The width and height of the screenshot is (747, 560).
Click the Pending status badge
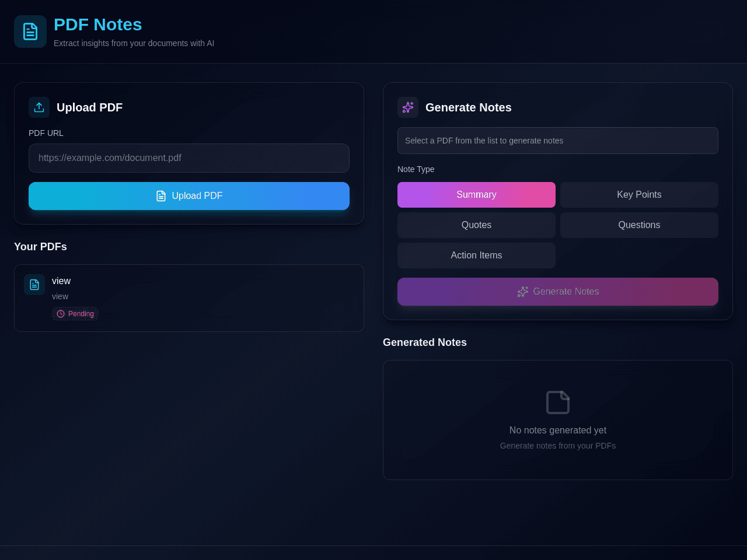click(x=75, y=314)
